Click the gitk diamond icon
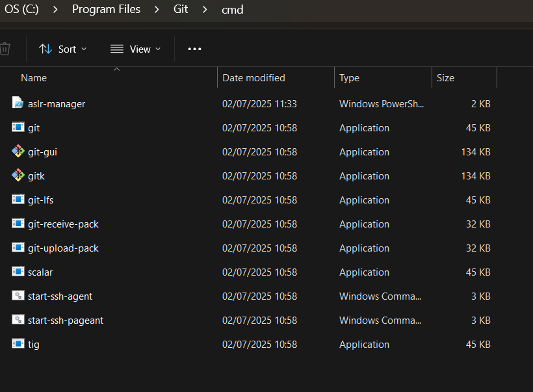Viewport: 533px width, 392px height. point(18,175)
